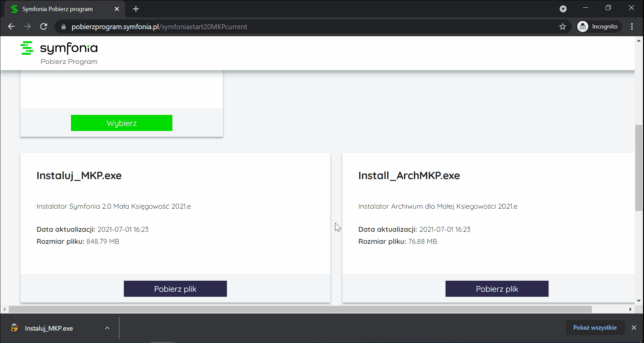Click the scroll down arrow

(639, 301)
